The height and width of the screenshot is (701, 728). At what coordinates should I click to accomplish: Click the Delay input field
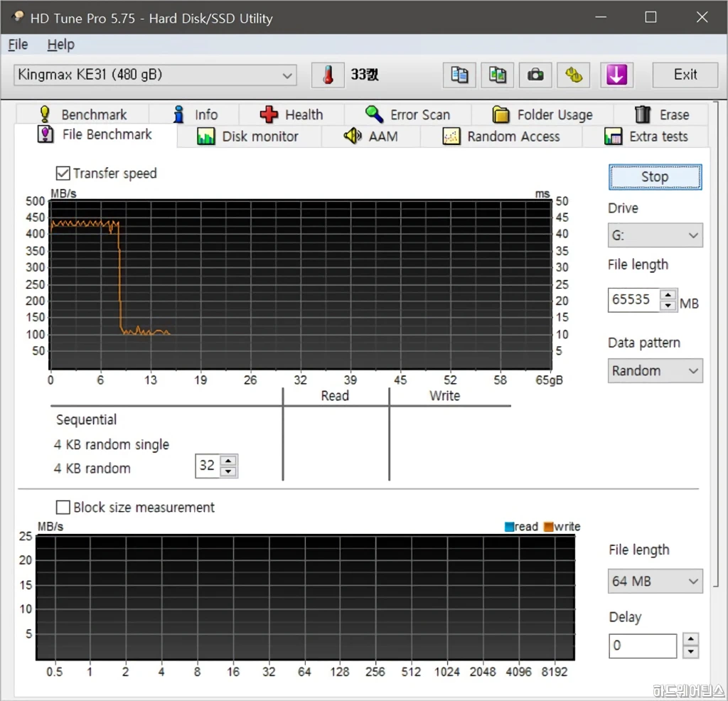click(643, 646)
